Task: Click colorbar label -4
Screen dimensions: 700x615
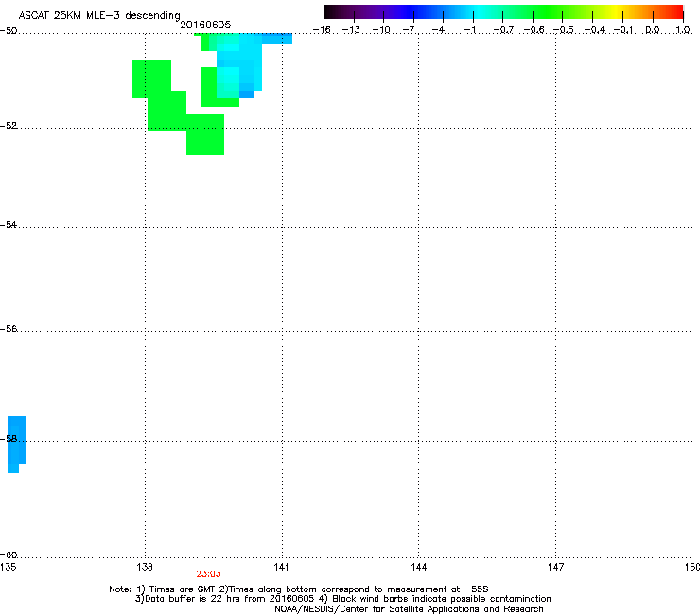Action: pos(438,30)
